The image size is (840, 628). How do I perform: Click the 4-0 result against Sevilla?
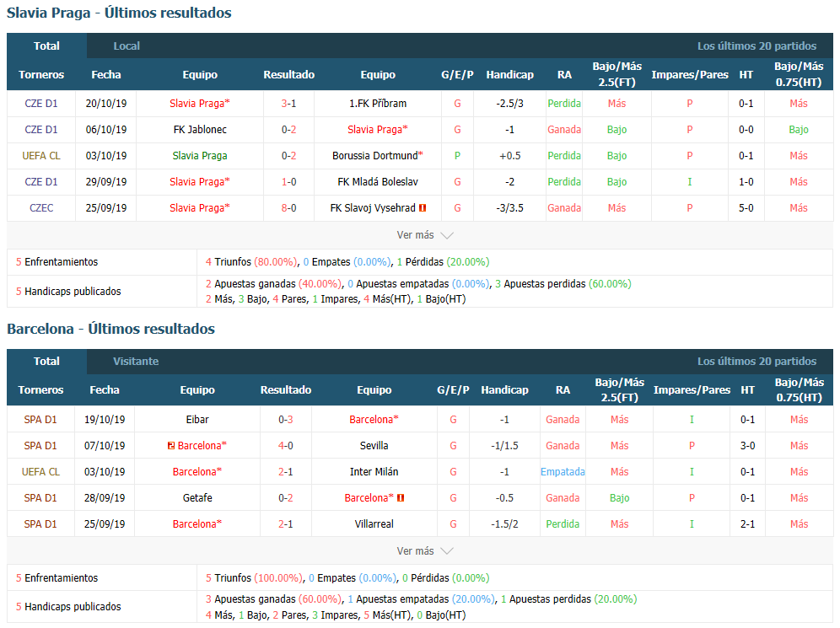coord(286,445)
